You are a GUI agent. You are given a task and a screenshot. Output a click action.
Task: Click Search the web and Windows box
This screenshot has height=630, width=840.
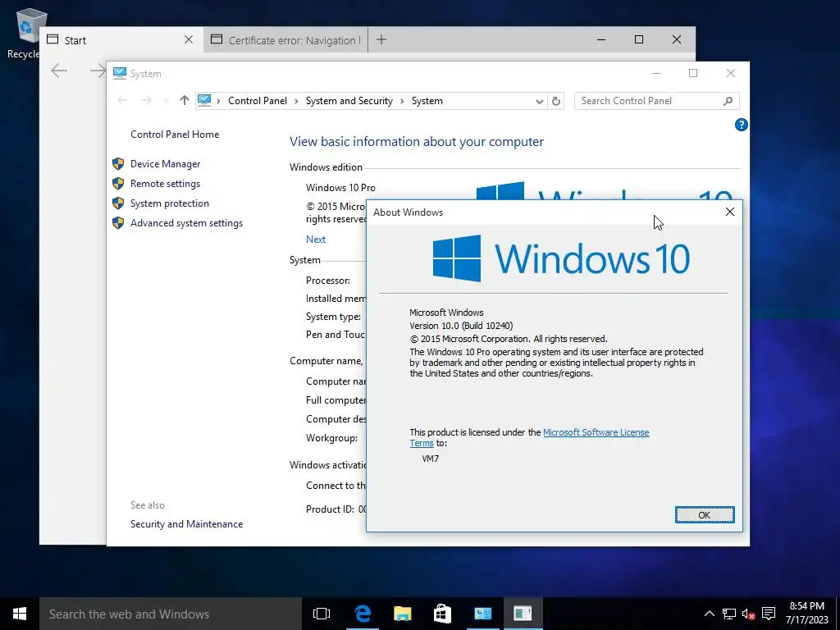171,614
